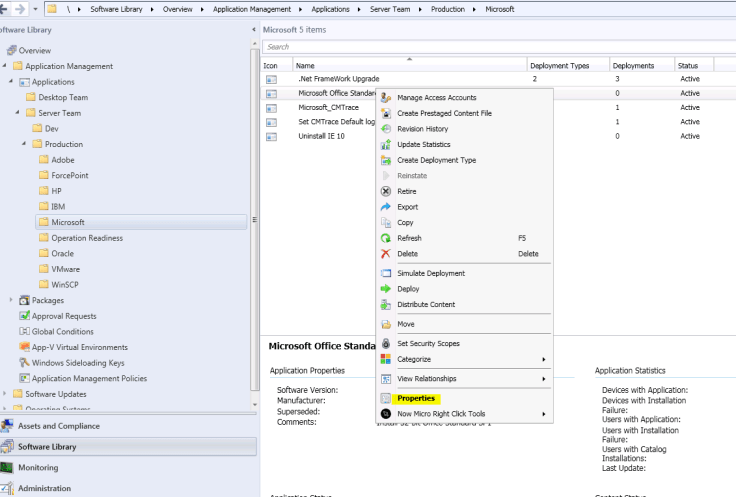Expand the Packages tree node

pos(12,300)
